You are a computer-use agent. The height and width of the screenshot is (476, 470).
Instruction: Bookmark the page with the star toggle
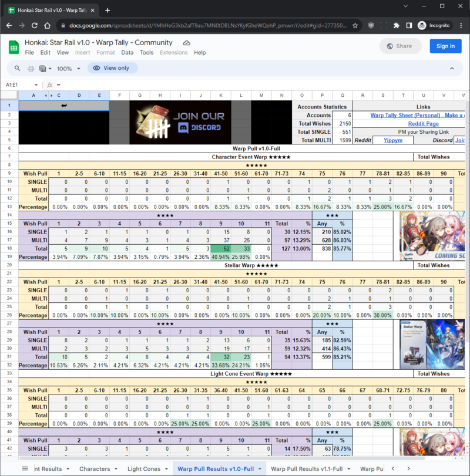pos(355,26)
